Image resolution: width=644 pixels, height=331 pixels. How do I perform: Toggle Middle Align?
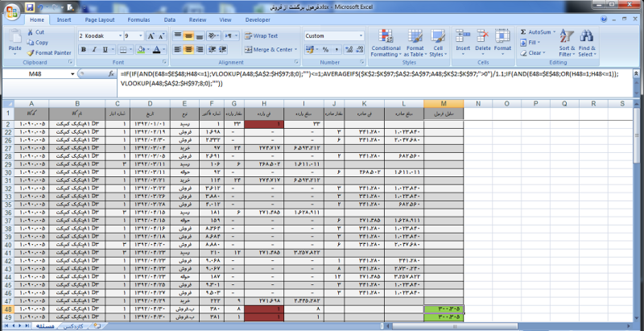click(188, 35)
